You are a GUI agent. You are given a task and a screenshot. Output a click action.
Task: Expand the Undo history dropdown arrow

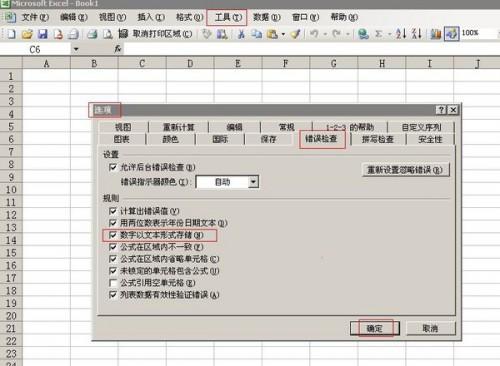[x=325, y=34]
